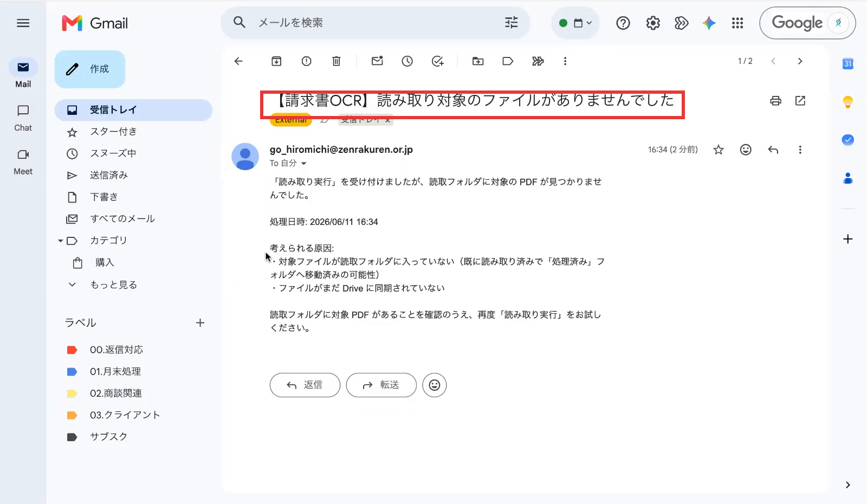Image resolution: width=867 pixels, height=504 pixels.
Task: Select 受信トレイ in the sidebar
Action: 133,110
